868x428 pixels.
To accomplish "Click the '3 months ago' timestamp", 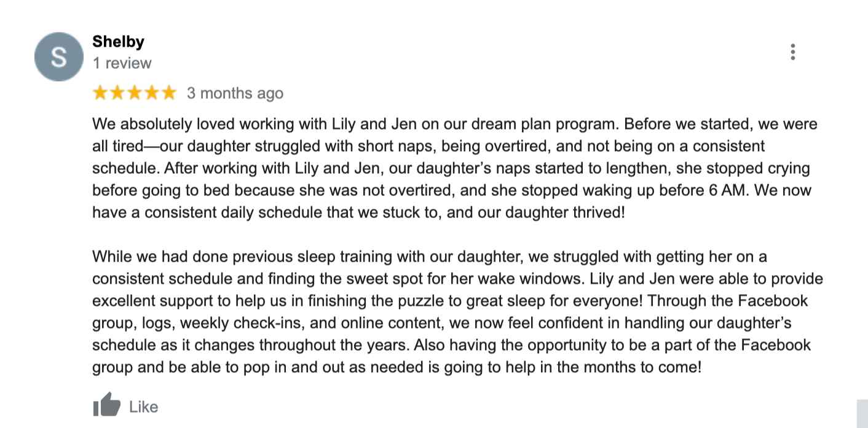I will pyautogui.click(x=235, y=93).
